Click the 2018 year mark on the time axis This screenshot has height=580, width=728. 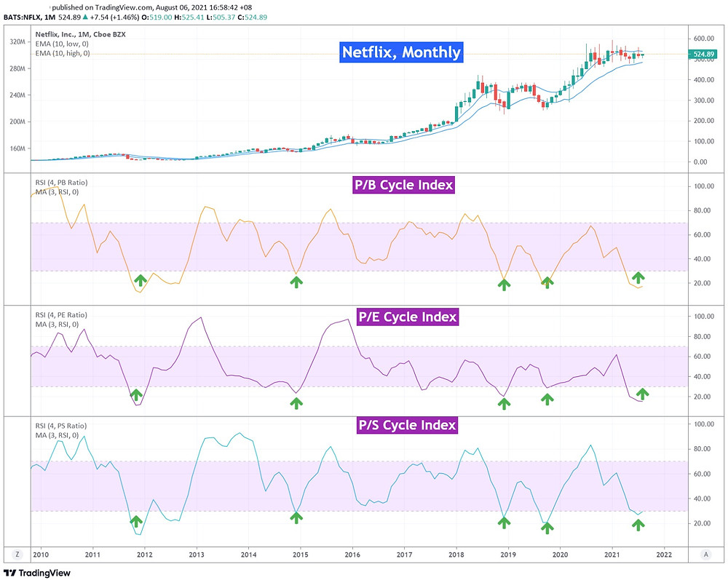pos(456,555)
